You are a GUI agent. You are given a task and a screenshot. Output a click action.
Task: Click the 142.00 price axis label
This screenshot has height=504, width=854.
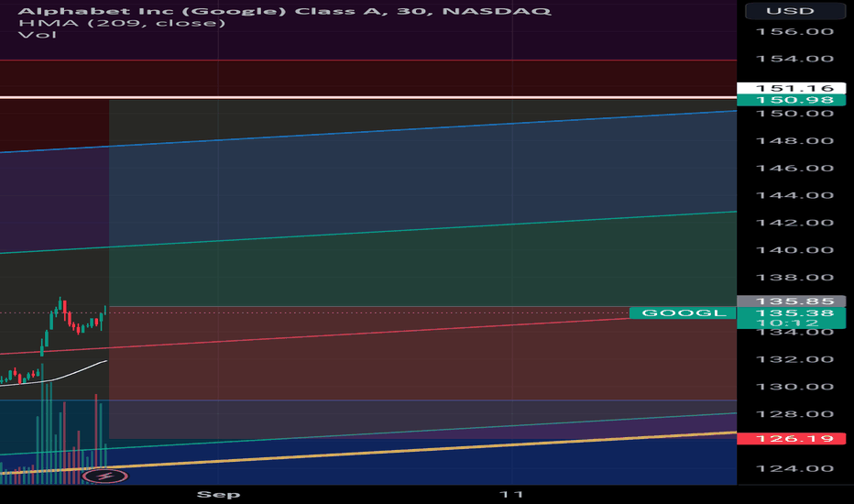point(794,223)
